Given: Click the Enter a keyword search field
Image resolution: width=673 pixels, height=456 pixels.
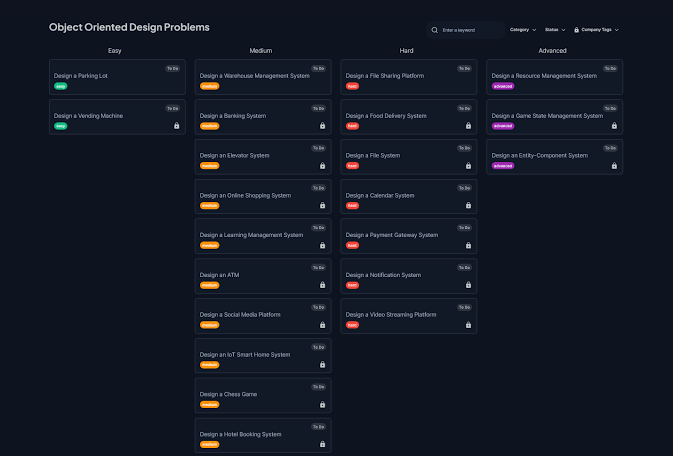Looking at the screenshot, I should 466,30.
